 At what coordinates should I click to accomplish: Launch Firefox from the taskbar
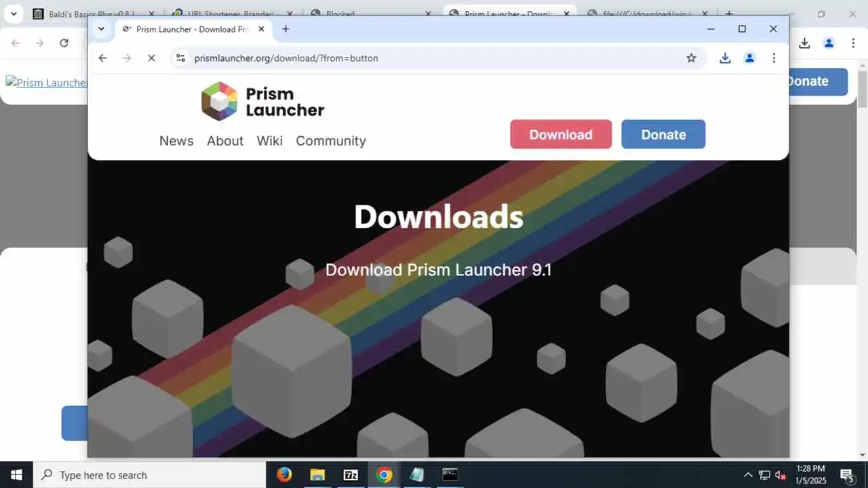284,474
